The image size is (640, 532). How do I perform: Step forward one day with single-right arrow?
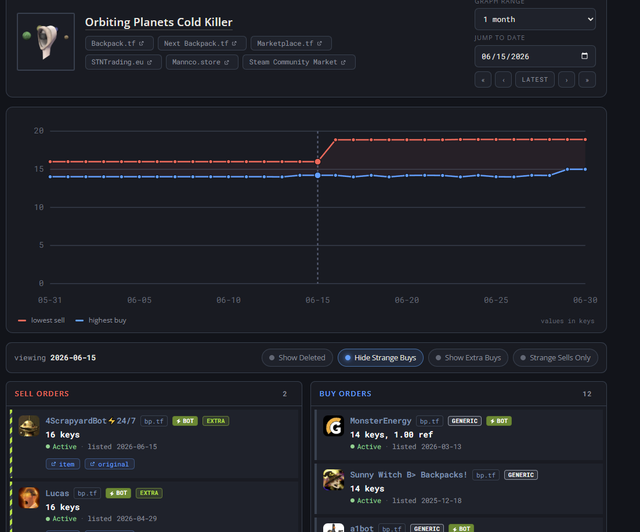[567, 80]
